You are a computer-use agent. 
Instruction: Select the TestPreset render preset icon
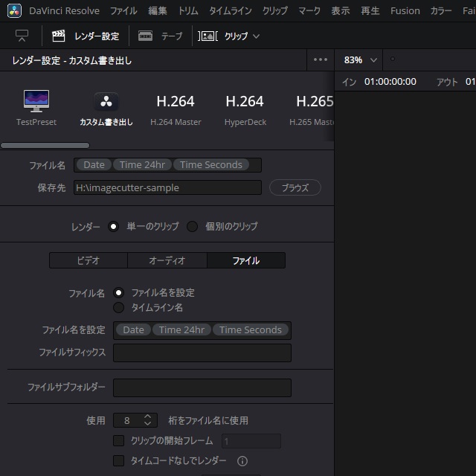[36, 100]
